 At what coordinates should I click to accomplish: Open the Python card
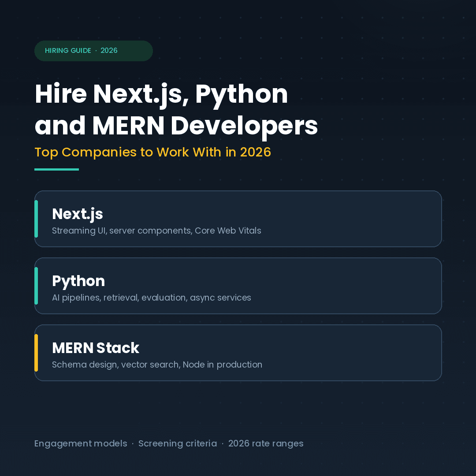click(x=238, y=286)
